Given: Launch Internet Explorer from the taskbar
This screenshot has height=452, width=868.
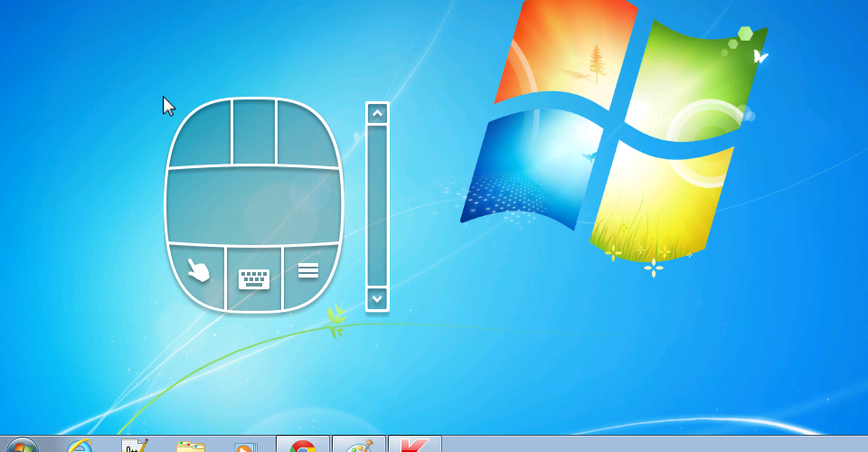Looking at the screenshot, I should pyautogui.click(x=80, y=446).
